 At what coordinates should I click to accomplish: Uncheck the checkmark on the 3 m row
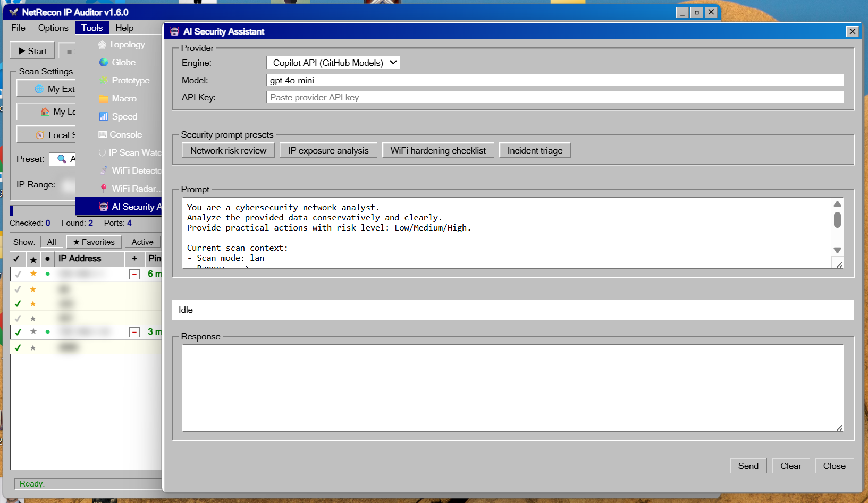(x=18, y=332)
